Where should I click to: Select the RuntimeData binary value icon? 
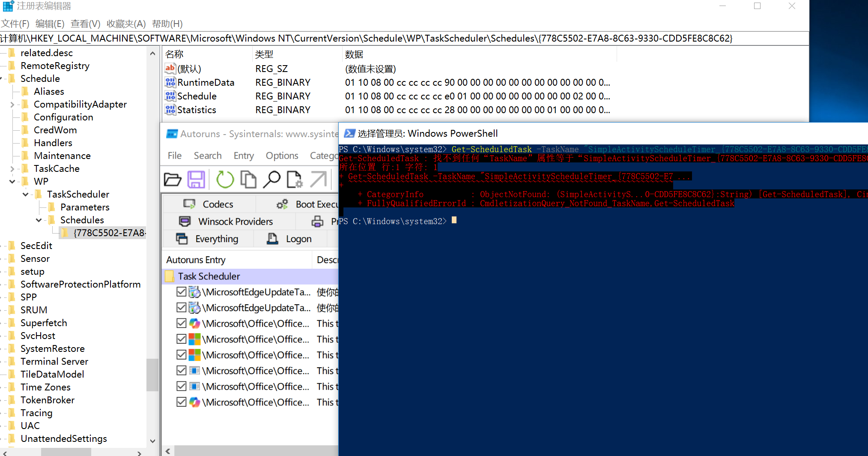[170, 82]
